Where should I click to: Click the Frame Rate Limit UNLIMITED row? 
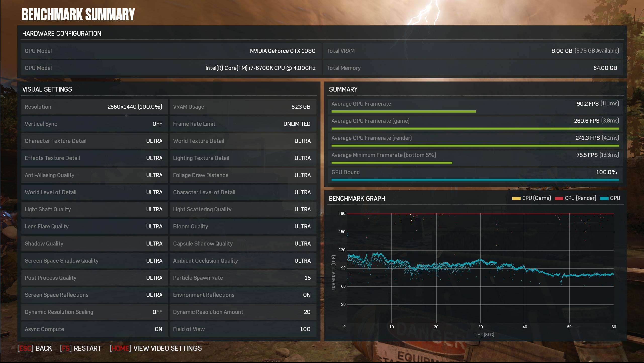(243, 124)
